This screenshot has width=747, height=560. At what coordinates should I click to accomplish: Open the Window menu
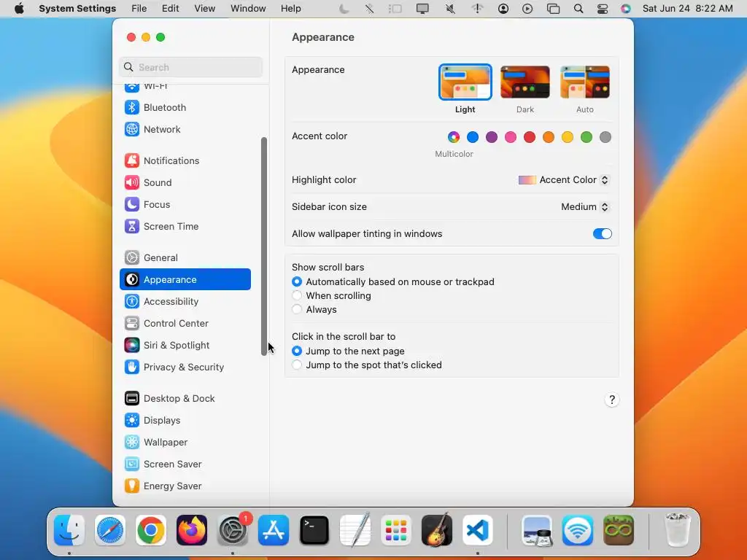(x=248, y=9)
